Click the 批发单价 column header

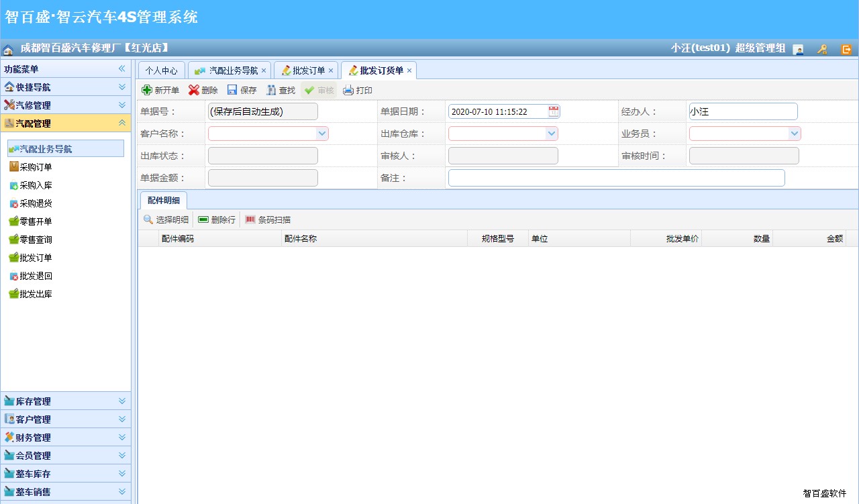(666, 238)
